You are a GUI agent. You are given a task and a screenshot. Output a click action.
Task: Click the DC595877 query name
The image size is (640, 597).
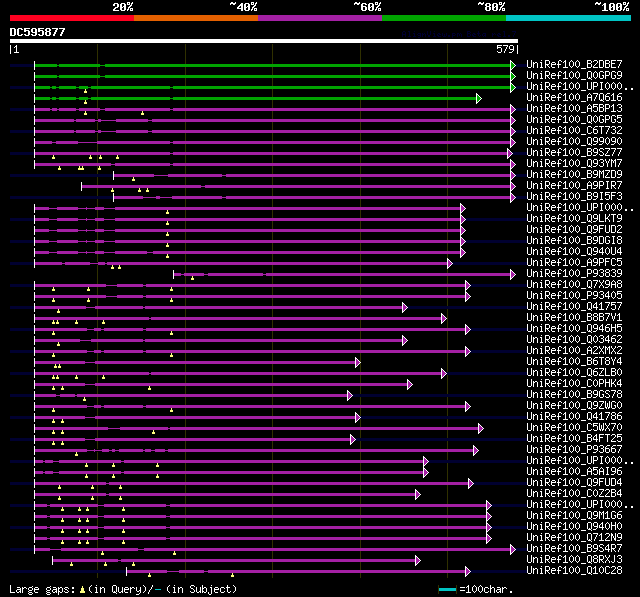[38, 32]
